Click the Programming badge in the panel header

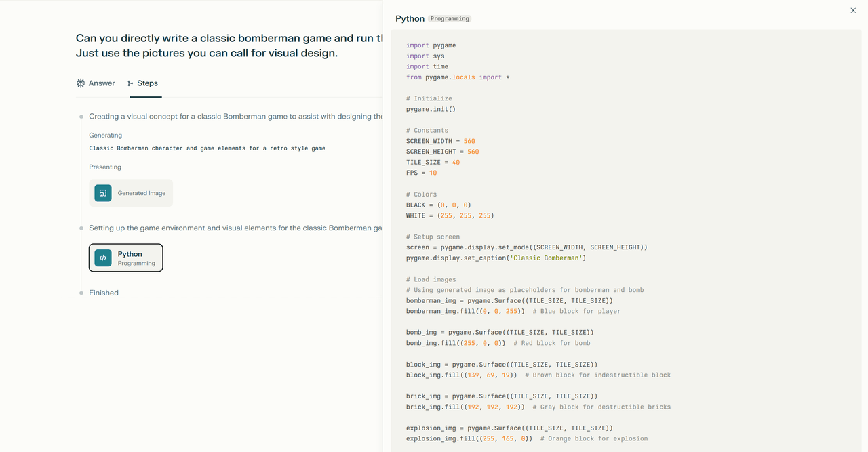[x=450, y=19]
